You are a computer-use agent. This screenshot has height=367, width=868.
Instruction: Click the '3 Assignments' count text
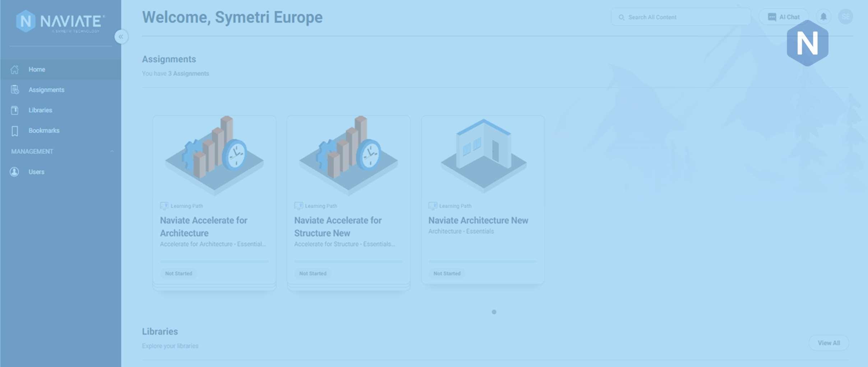[189, 74]
